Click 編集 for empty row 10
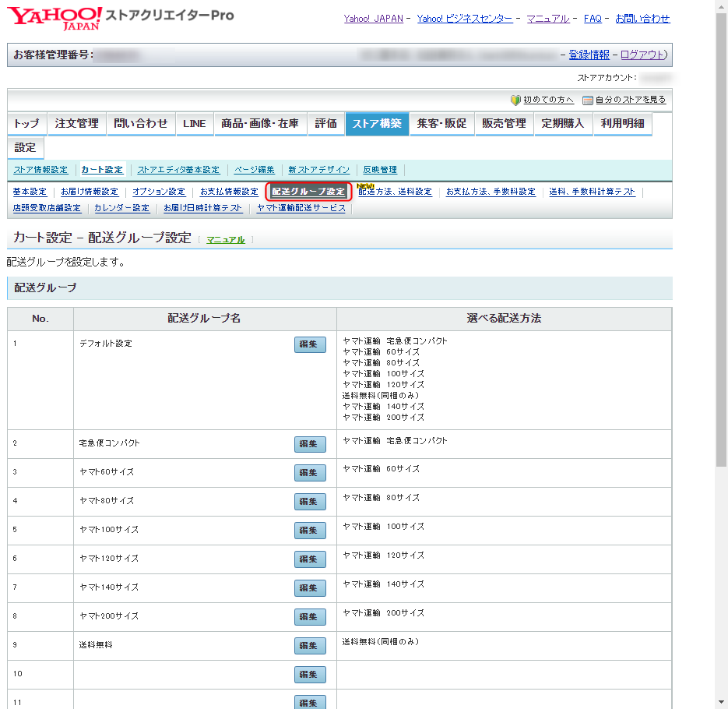 (x=310, y=675)
